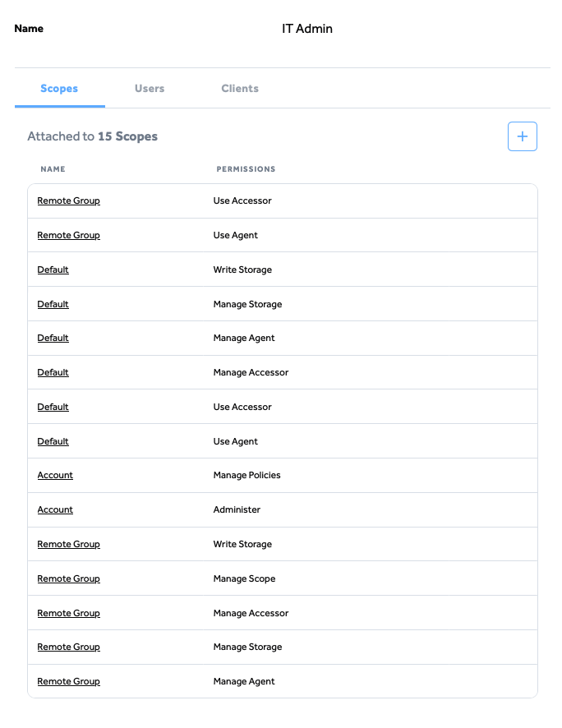Open Default link for Manage Storage

[53, 304]
